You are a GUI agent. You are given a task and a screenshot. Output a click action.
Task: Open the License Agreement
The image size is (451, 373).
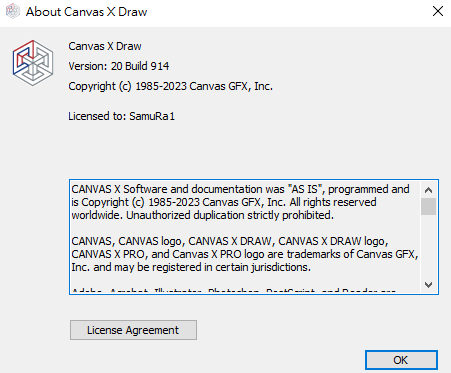tap(133, 330)
